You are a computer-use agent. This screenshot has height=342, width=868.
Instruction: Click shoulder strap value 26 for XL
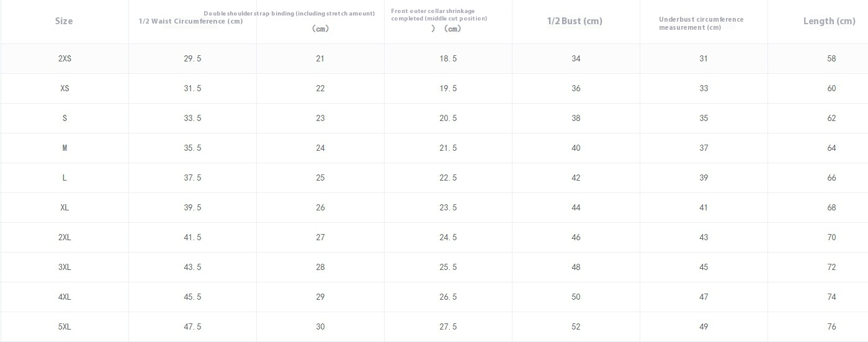pyautogui.click(x=320, y=207)
